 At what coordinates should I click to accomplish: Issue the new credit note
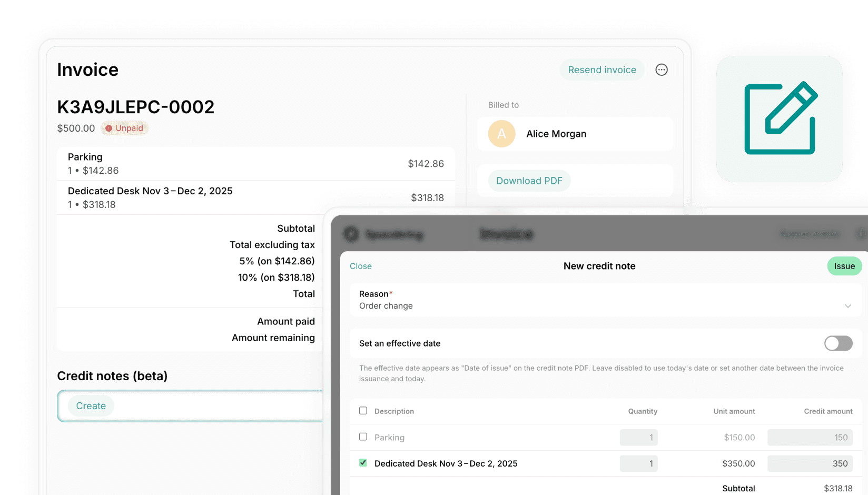844,266
